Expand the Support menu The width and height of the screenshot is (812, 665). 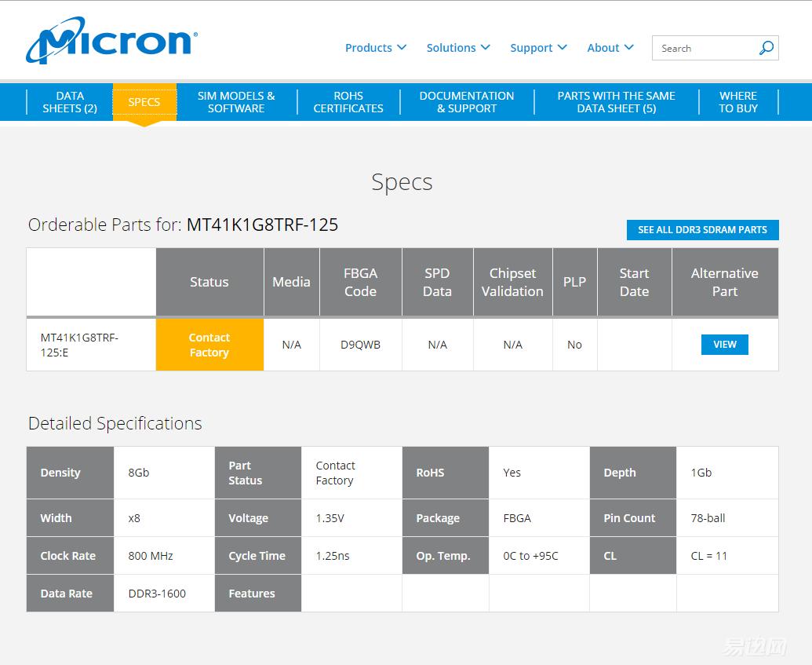[538, 48]
